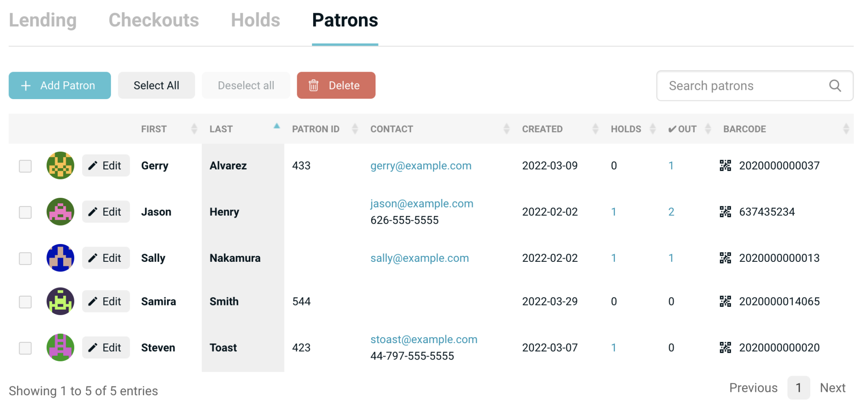Select the checkbox for Sally Nakamura
Screen dimensions: 868x413
click(x=25, y=258)
